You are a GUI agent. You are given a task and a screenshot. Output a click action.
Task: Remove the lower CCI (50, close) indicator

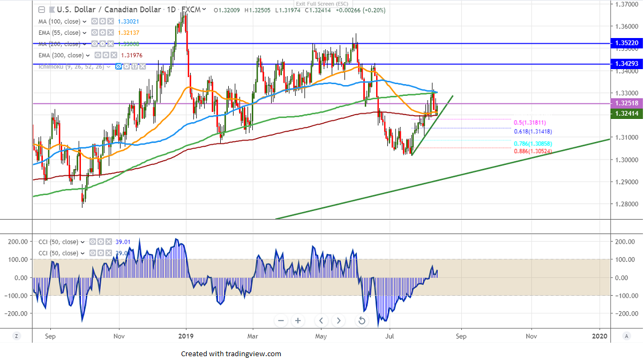pos(109,253)
